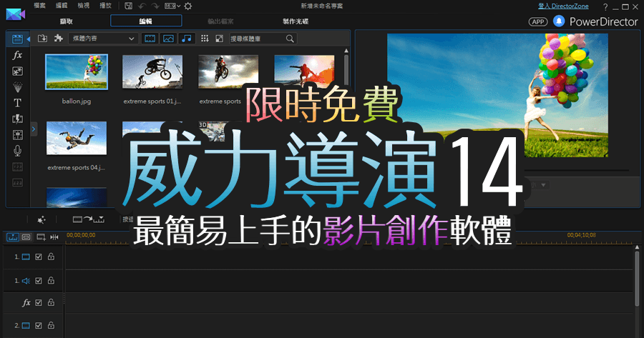Viewport: 644px width, 338px height.
Task: Select the extreme sports 01 thumbnail
Action: coord(152,71)
